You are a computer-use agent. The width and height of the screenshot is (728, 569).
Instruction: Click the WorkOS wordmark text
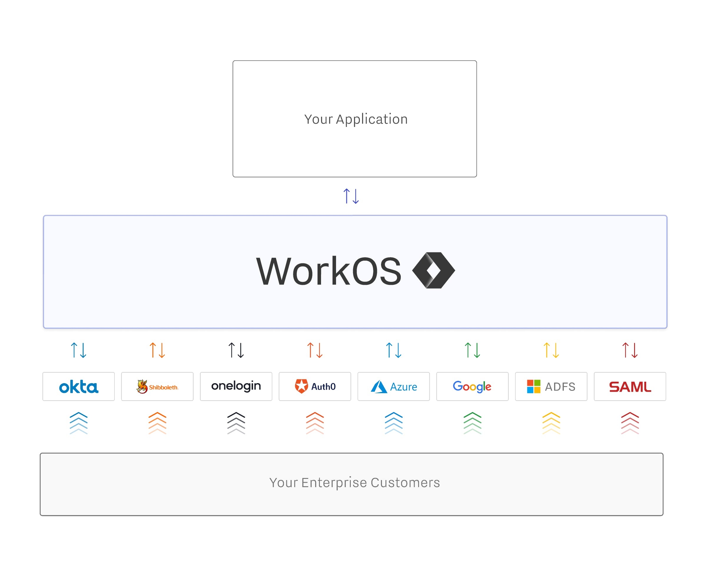click(329, 271)
